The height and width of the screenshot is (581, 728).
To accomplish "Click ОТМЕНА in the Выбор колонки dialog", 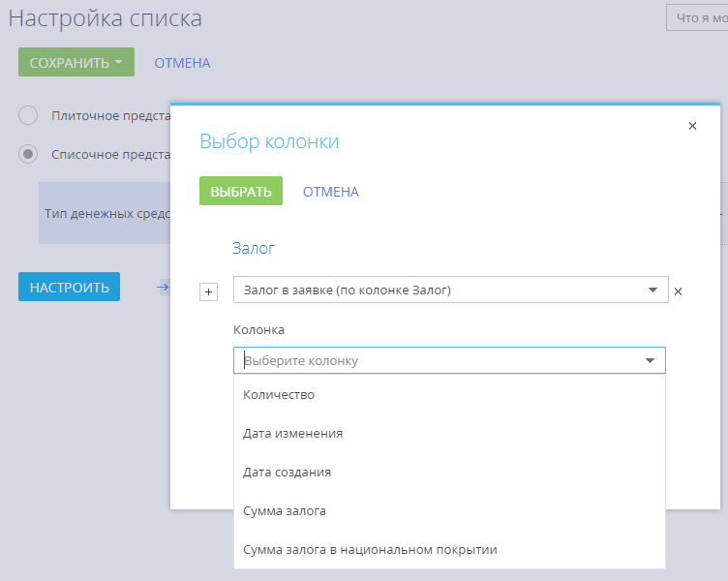I will click(330, 192).
